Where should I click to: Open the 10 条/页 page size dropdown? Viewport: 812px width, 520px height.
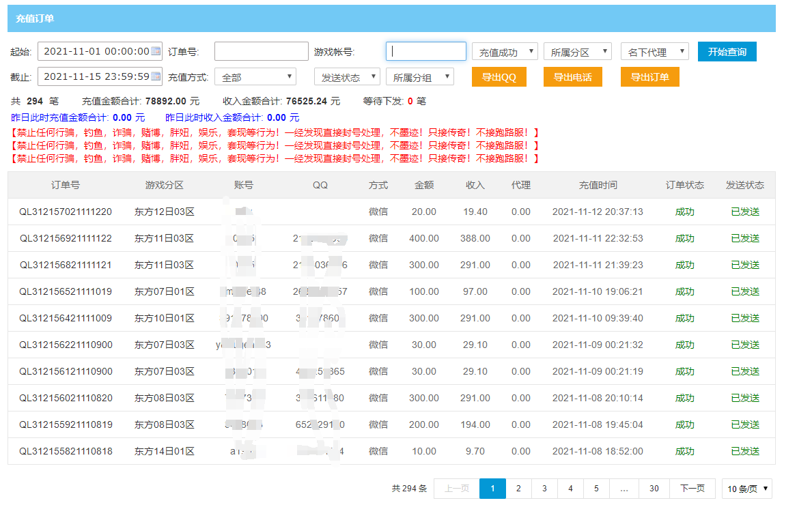(746, 489)
